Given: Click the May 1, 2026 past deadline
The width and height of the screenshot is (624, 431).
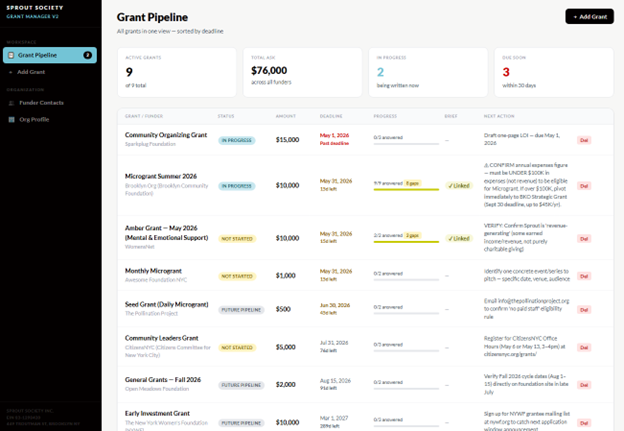Looking at the screenshot, I should [x=334, y=139].
